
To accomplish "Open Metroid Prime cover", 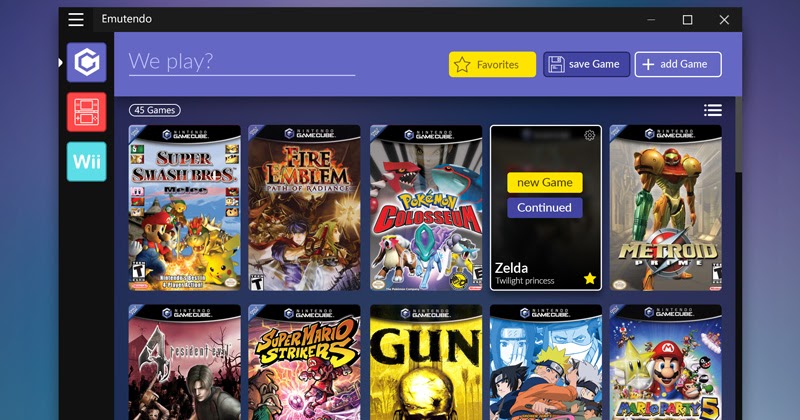I will pyautogui.click(x=666, y=208).
